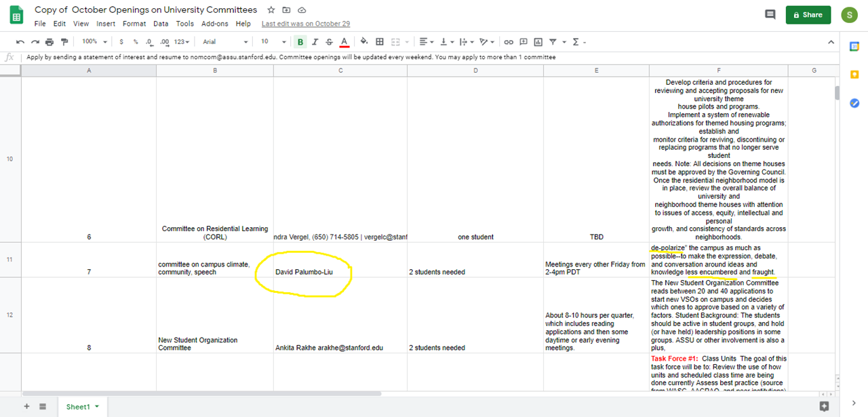Open the text color picker
The image size is (868, 417).
tap(344, 42)
